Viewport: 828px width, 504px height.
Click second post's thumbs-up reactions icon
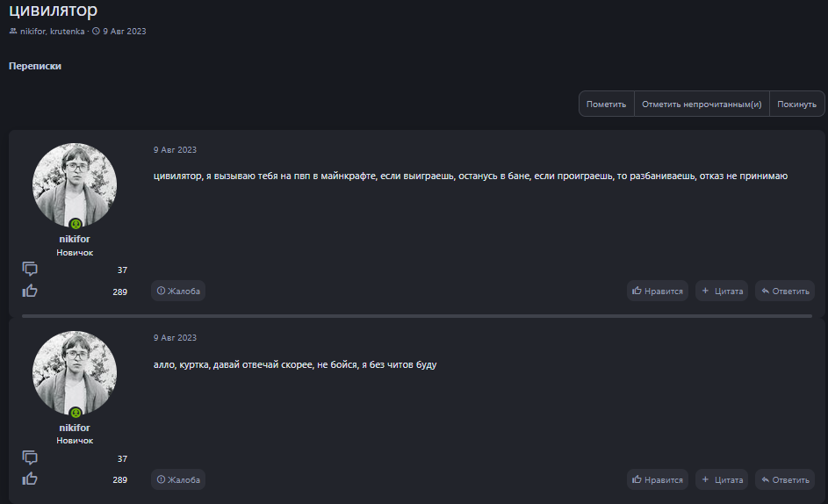coord(30,479)
